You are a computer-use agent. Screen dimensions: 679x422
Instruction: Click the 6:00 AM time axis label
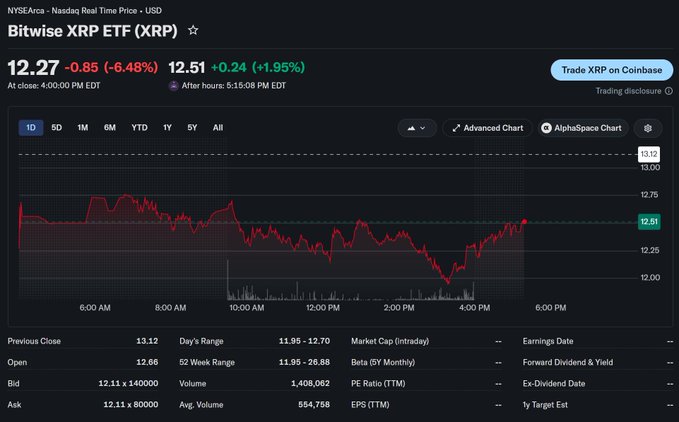click(95, 308)
